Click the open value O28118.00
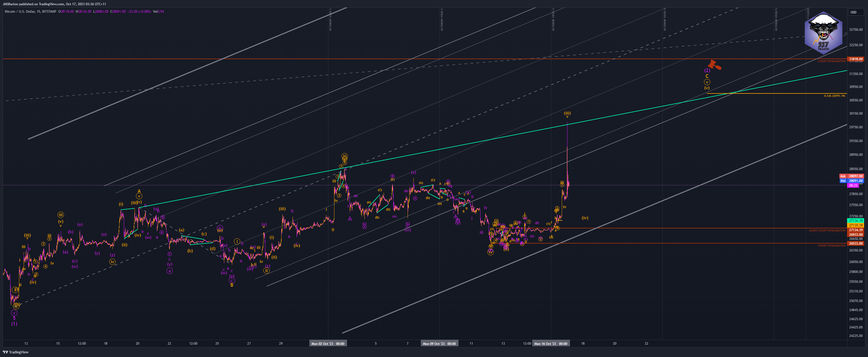The height and width of the screenshot is (357, 868). pos(66,12)
